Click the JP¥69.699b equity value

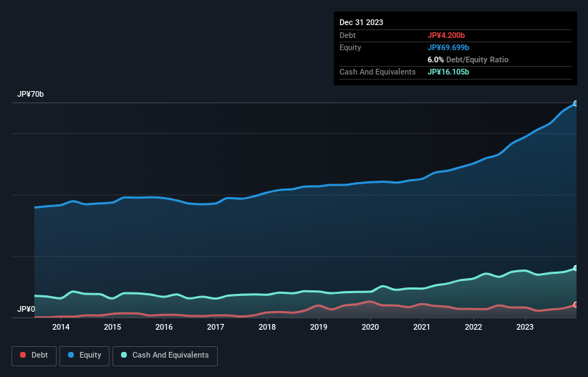click(x=448, y=47)
